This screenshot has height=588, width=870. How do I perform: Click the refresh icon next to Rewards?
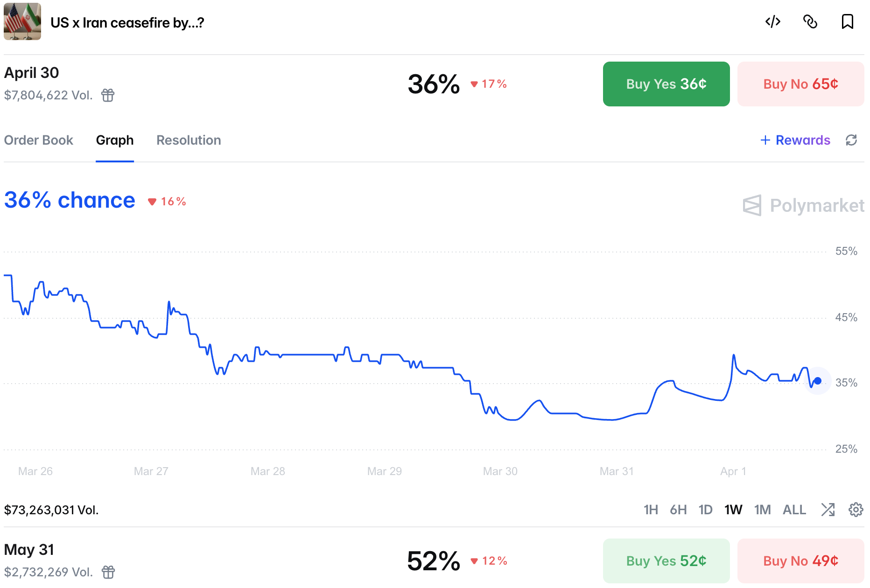[x=851, y=140]
